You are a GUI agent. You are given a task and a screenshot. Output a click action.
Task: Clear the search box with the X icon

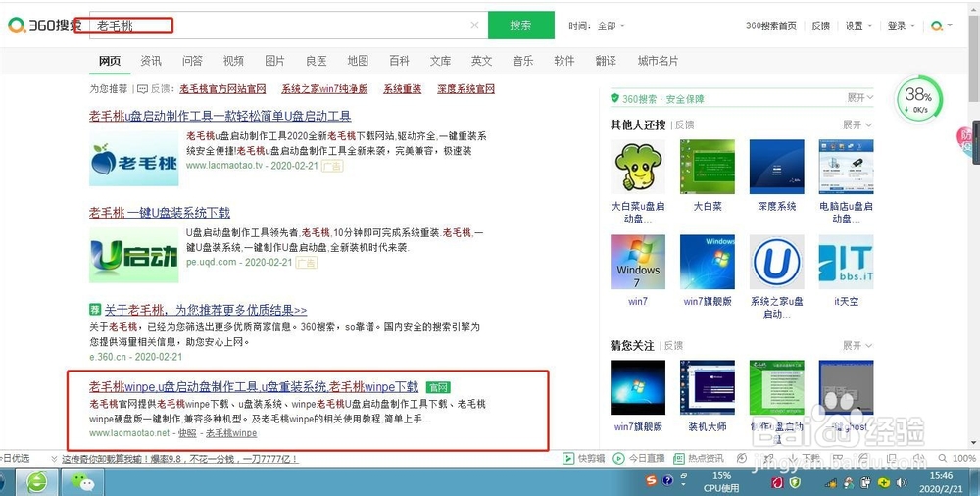[x=474, y=25]
